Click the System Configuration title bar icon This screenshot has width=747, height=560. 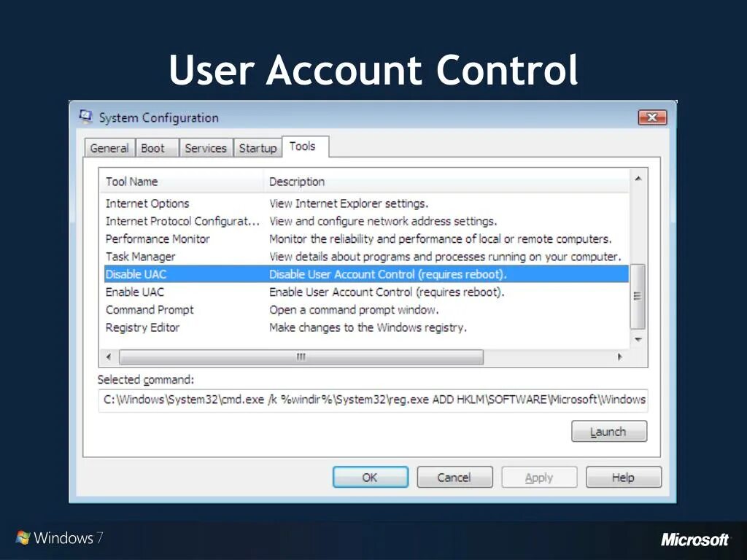[x=86, y=117]
